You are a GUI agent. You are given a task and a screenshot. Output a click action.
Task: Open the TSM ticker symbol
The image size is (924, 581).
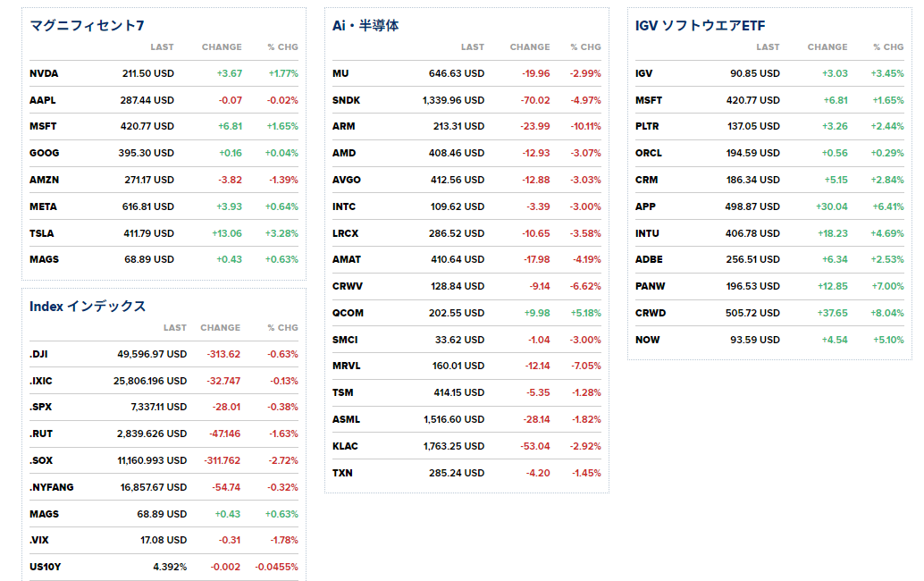coord(343,392)
